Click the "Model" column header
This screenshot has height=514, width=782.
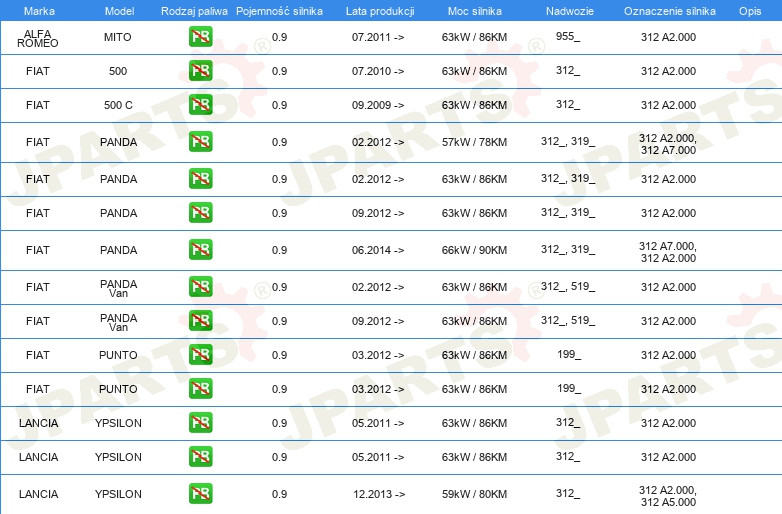point(119,11)
